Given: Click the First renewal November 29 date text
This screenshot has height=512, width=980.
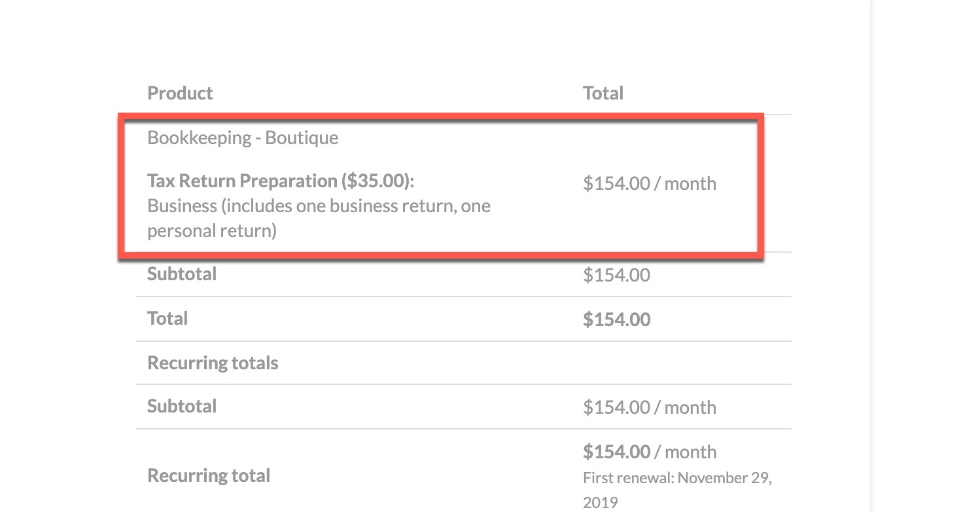Looking at the screenshot, I should click(677, 478).
